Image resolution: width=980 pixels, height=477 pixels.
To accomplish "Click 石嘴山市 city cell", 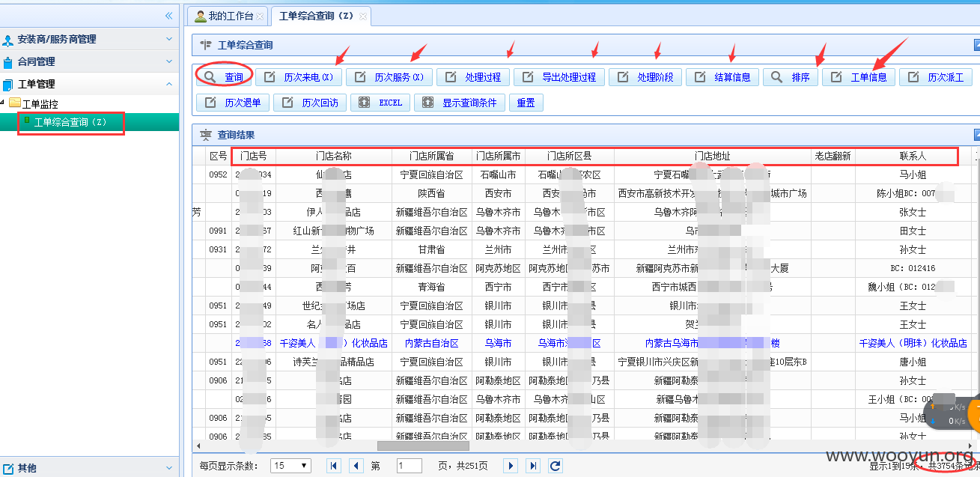I will click(x=499, y=174).
